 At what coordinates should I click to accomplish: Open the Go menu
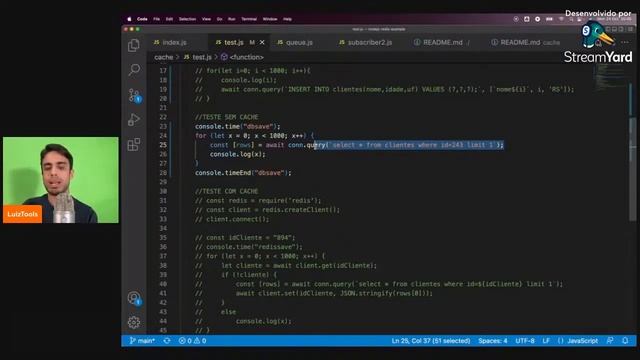[x=220, y=19]
